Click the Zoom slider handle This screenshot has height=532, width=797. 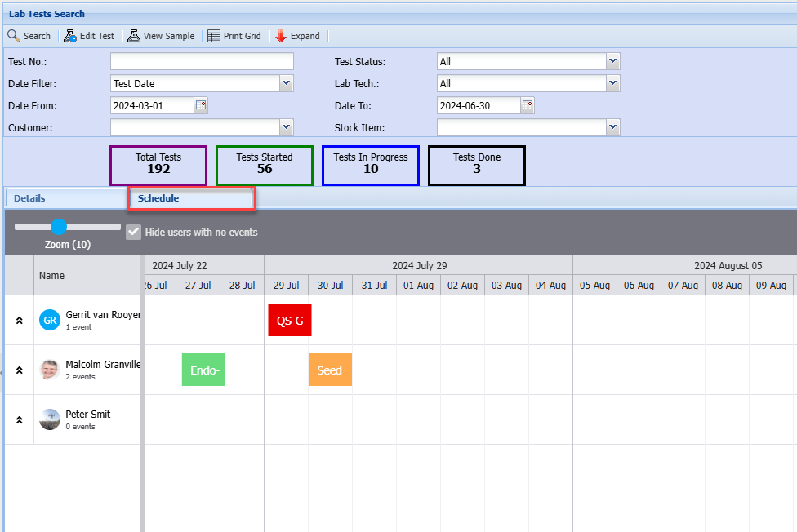pyautogui.click(x=59, y=227)
